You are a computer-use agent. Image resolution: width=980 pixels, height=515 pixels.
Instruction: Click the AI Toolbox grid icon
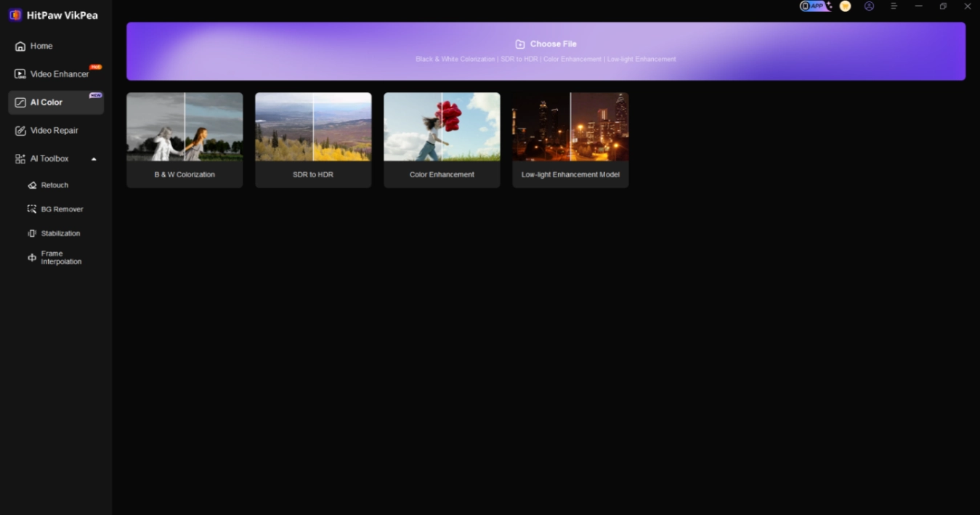click(x=20, y=159)
